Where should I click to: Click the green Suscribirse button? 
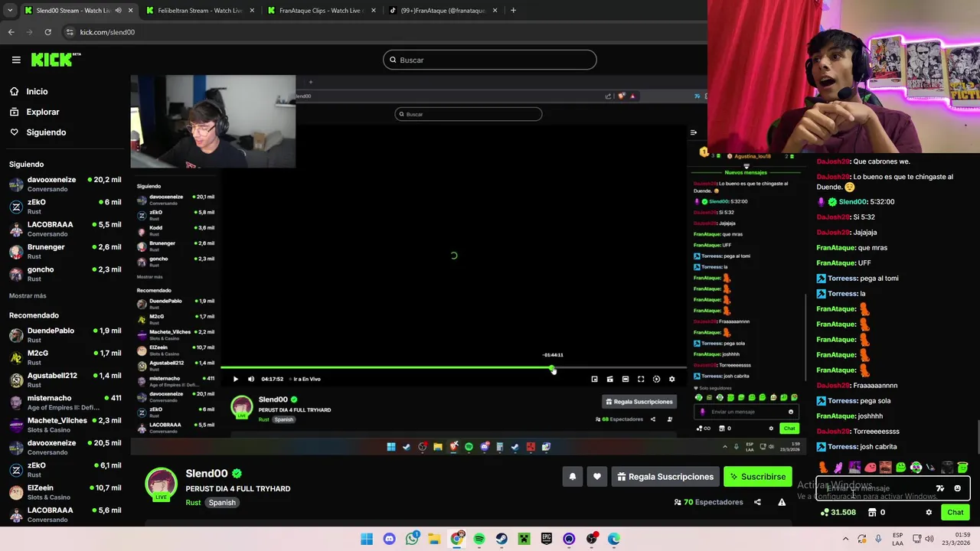[757, 477]
